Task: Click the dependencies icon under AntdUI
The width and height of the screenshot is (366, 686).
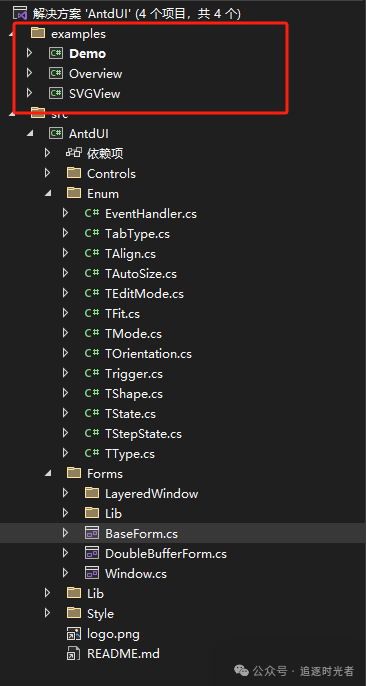Action: (73, 153)
